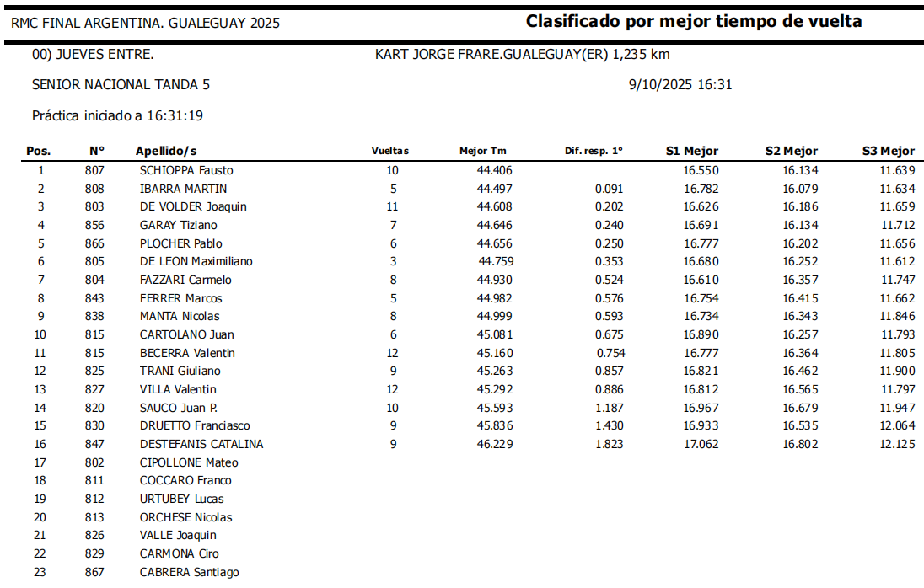This screenshot has height=588, width=924.
Task: Click the date and time '9/10/2025 16:31'
Action: [680, 84]
